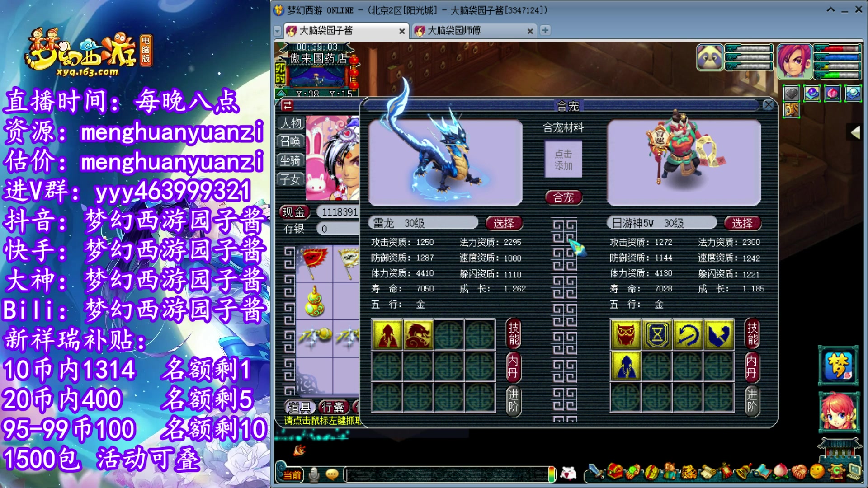Click the owl skill icon of 日游神5w
This screenshot has height=488, width=868.
coord(626,335)
